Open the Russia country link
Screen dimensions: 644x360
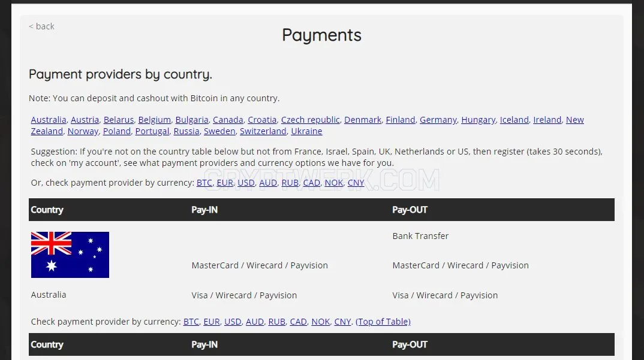tap(186, 131)
